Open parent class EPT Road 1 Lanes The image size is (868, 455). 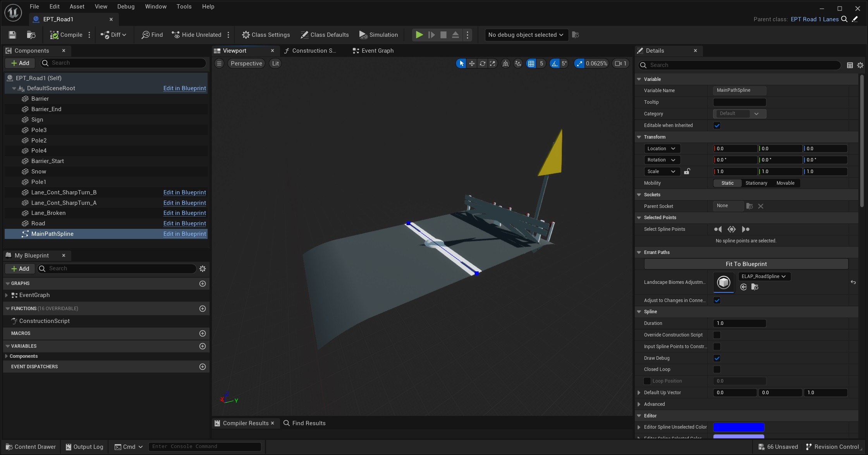pos(815,19)
